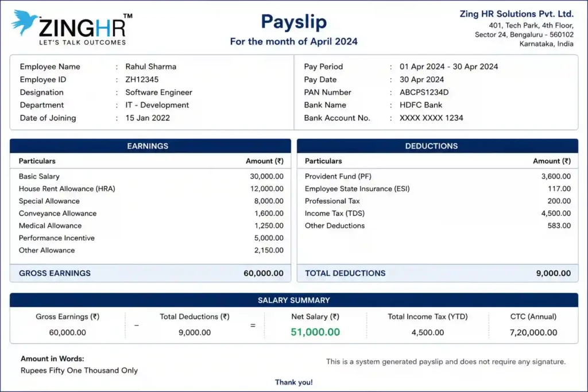
Task: Click the SALARY SUMMARY header bar
Action: tap(293, 300)
